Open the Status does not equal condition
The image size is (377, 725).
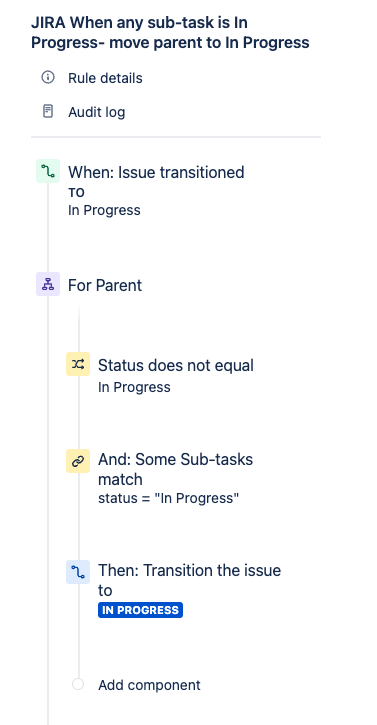(176, 365)
